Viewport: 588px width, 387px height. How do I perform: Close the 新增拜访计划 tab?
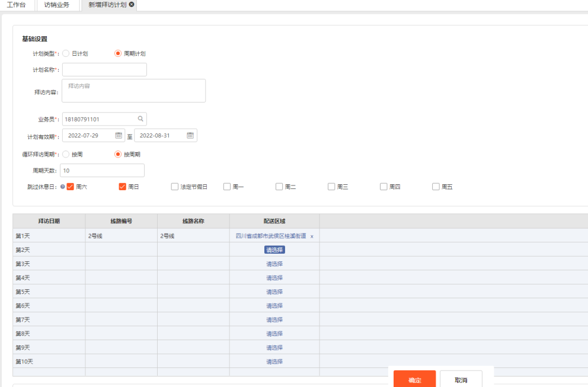click(x=132, y=5)
